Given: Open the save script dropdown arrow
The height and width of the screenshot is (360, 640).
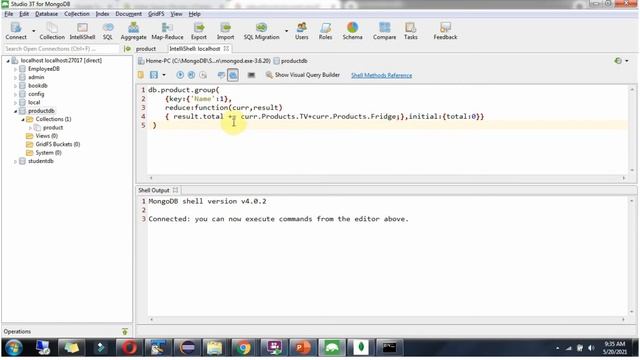Looking at the screenshot, I should tap(164, 75).
